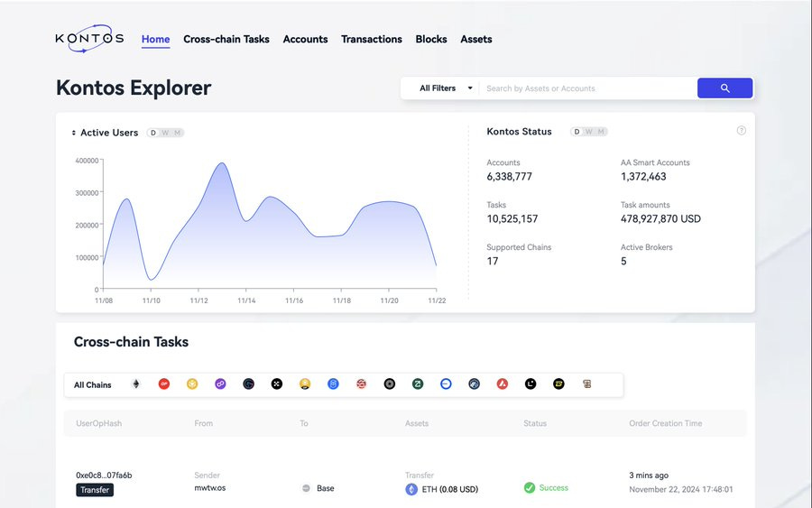Image resolution: width=812 pixels, height=508 pixels.
Task: Click the Order Creation Time column header
Action: tap(666, 423)
